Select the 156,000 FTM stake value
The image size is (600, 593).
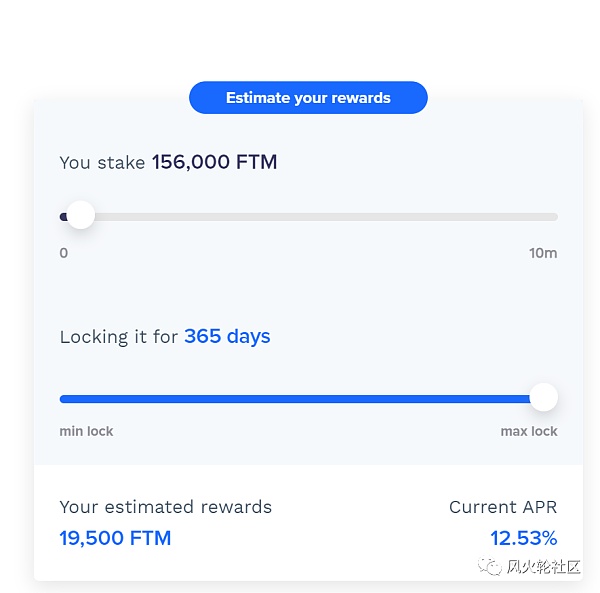pos(214,162)
